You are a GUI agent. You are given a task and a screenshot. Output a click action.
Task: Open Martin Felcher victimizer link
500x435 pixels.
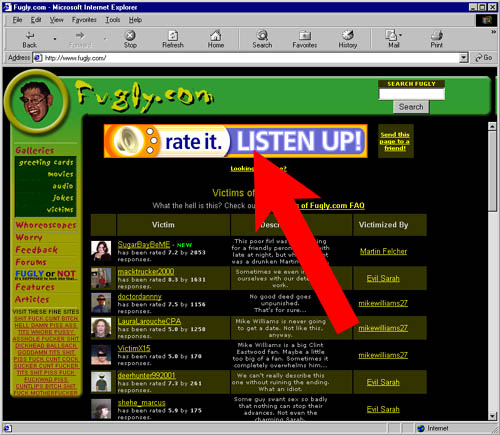point(383,251)
